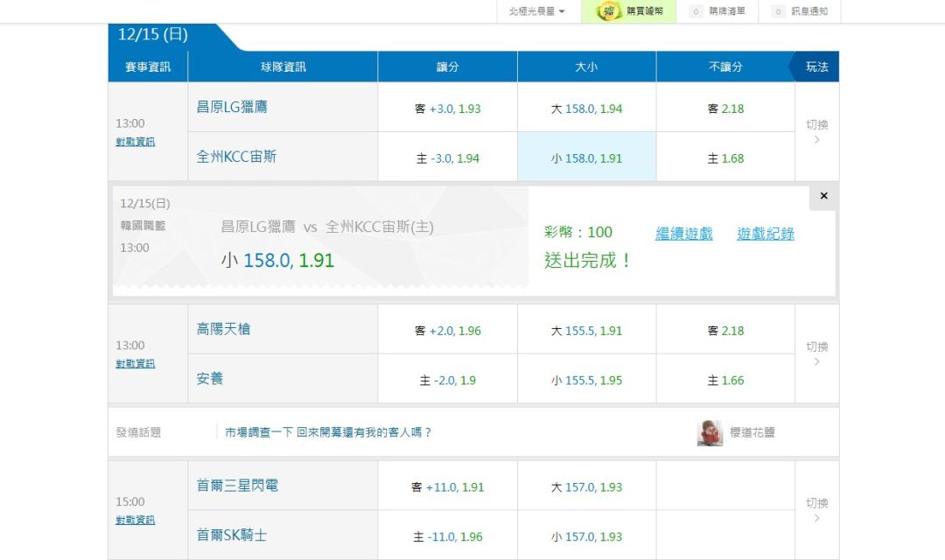Image resolution: width=945 pixels, height=560 pixels.
Task: Select moneyline 客 2.18 for 高陽天槍
Action: pos(725,331)
